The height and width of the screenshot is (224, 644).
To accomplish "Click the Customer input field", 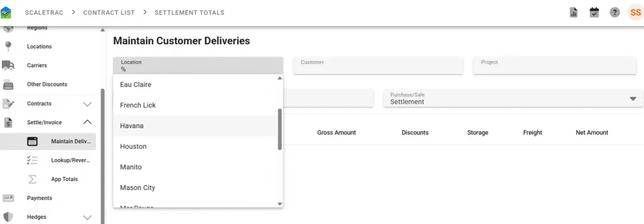I will tap(378, 66).
